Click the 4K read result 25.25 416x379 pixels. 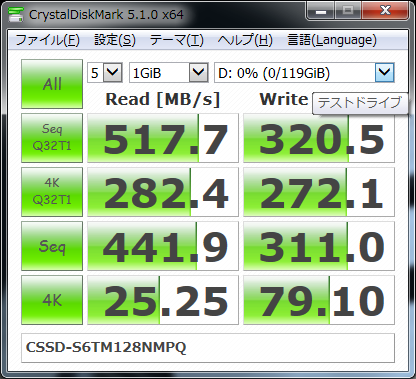click(163, 300)
